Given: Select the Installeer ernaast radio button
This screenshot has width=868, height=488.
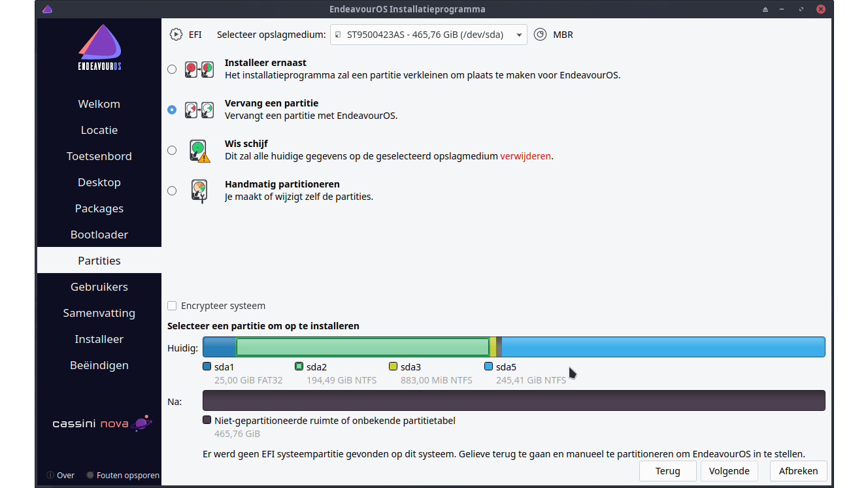Looking at the screenshot, I should click(x=172, y=69).
